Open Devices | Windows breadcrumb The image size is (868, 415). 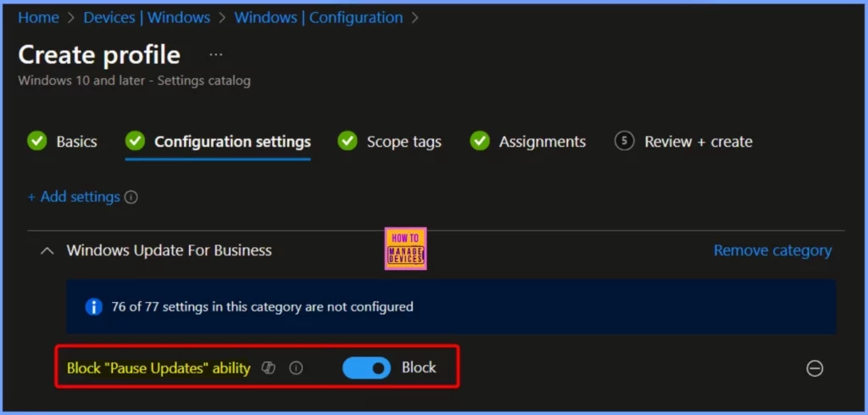147,18
